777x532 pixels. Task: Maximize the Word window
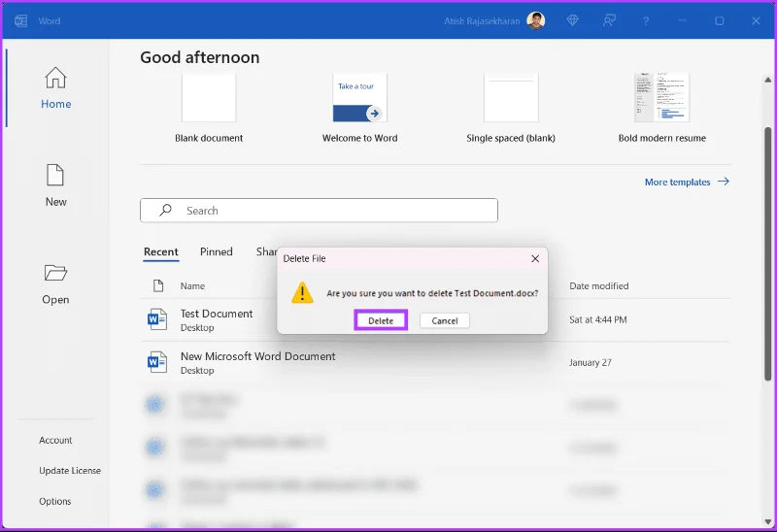(719, 20)
